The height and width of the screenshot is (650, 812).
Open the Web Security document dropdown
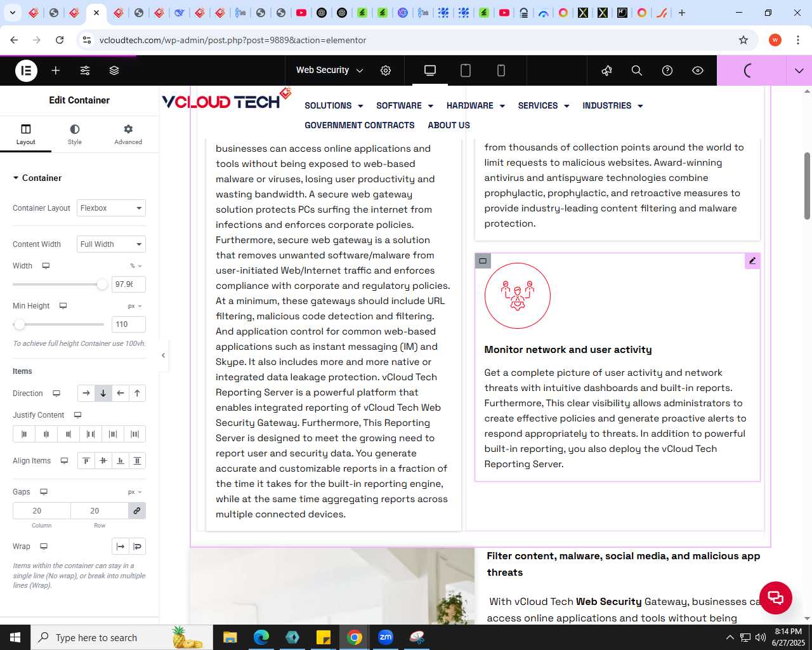(330, 70)
